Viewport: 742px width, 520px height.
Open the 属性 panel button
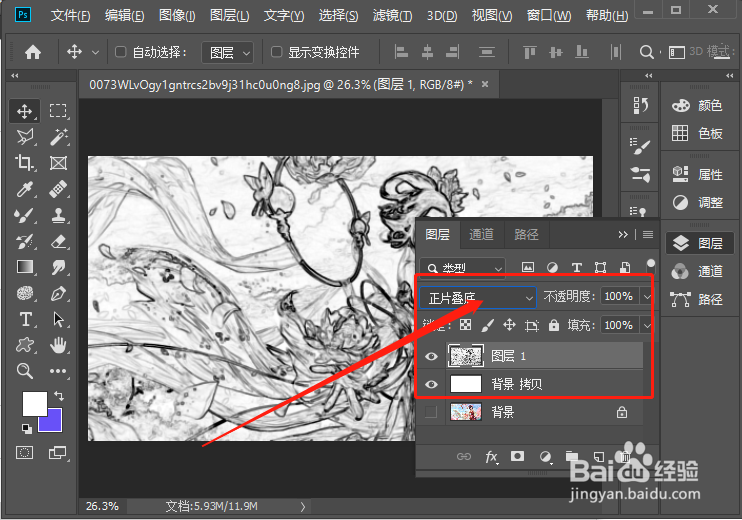point(698,175)
